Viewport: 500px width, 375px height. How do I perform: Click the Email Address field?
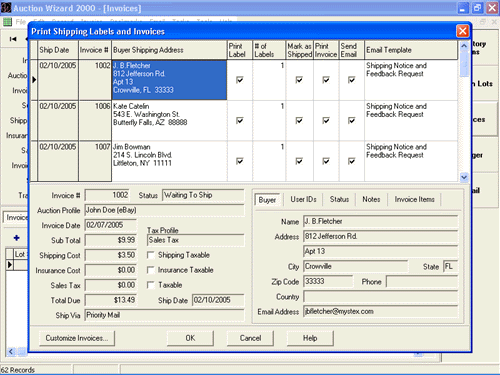(380, 312)
